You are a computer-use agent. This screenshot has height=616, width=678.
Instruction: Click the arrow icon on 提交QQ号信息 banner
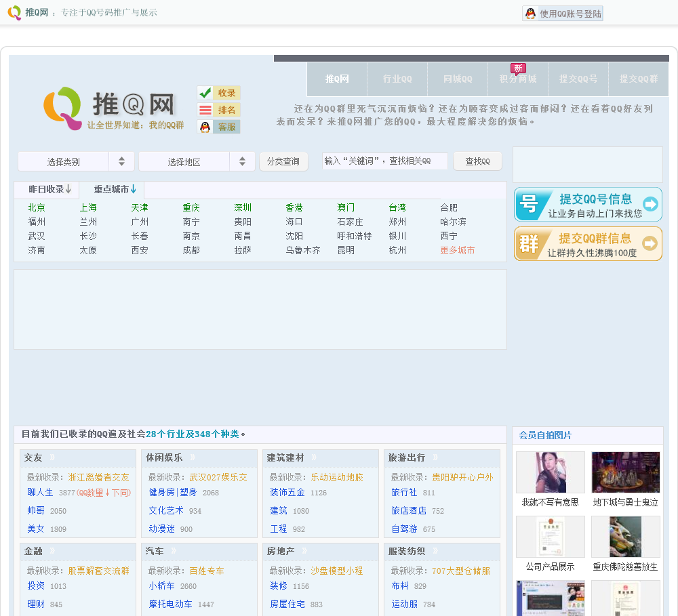650,204
